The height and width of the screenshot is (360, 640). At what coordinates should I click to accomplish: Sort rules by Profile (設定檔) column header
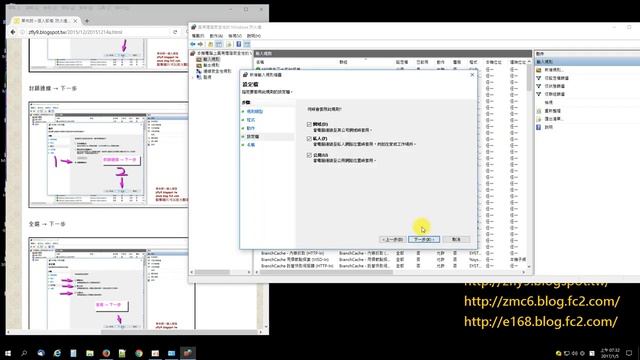click(402, 62)
